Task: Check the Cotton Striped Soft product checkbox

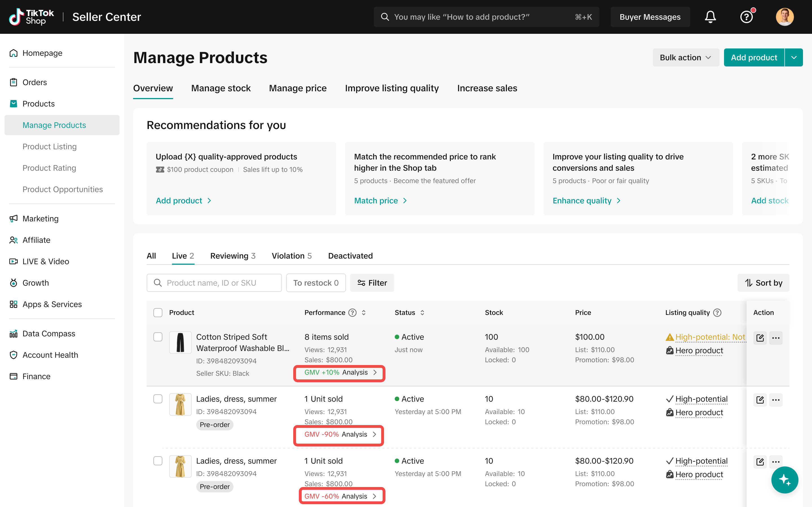Action: 158,337
